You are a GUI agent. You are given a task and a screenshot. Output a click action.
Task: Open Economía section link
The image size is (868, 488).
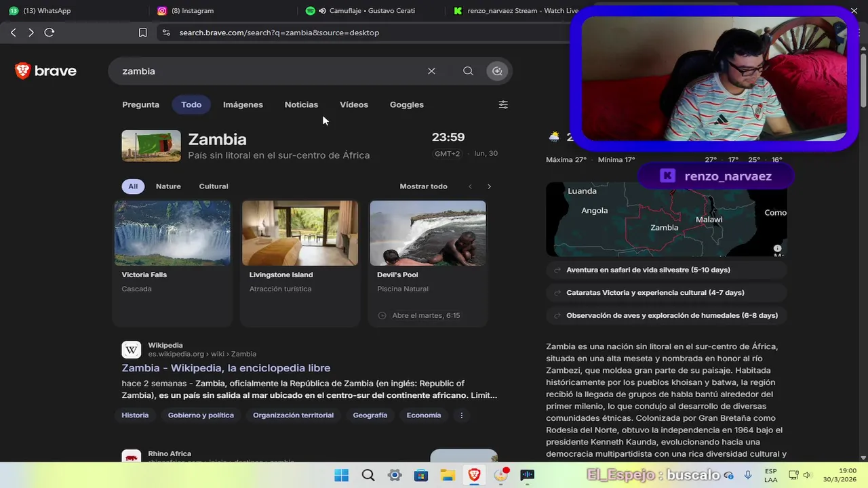coord(424,415)
